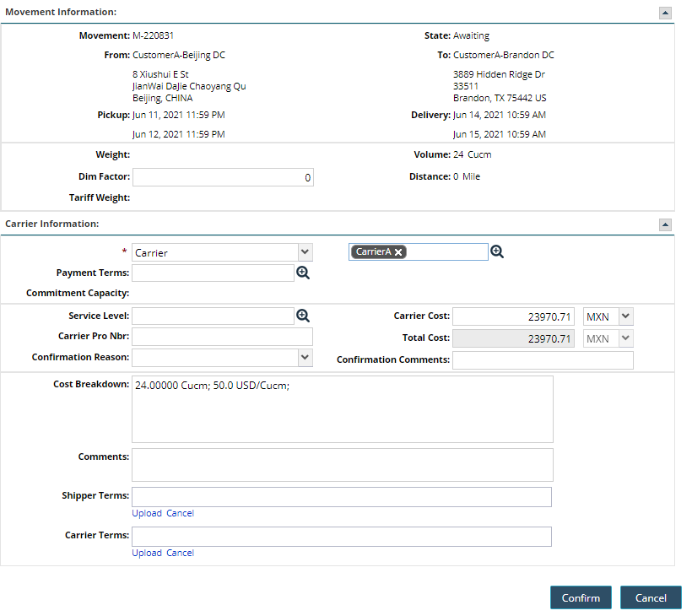Click the Confirmation Comments text field
This screenshot has height=616, width=692.
tap(543, 360)
